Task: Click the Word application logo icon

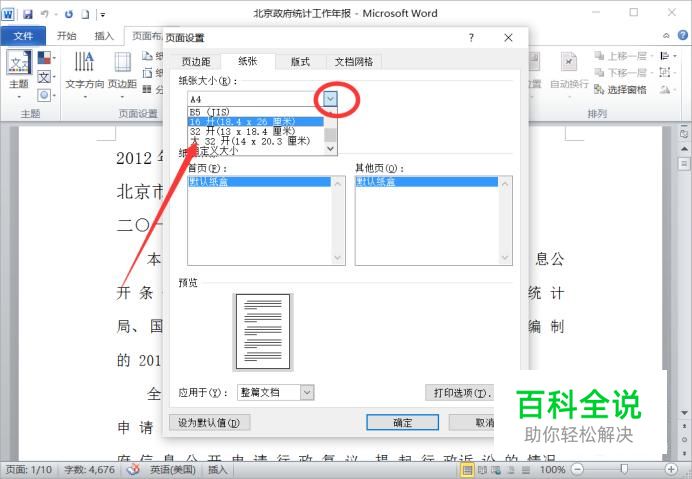Action: tap(8, 14)
